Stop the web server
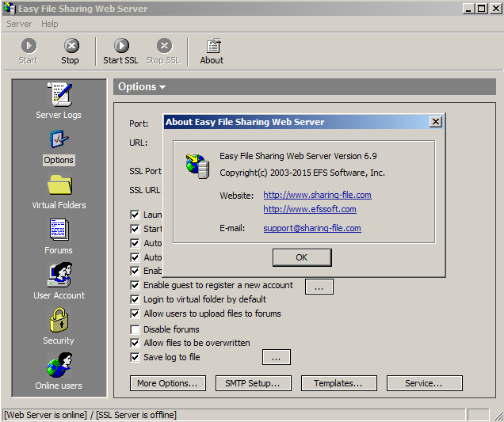Screen dimensions: 504x422 (x=71, y=51)
